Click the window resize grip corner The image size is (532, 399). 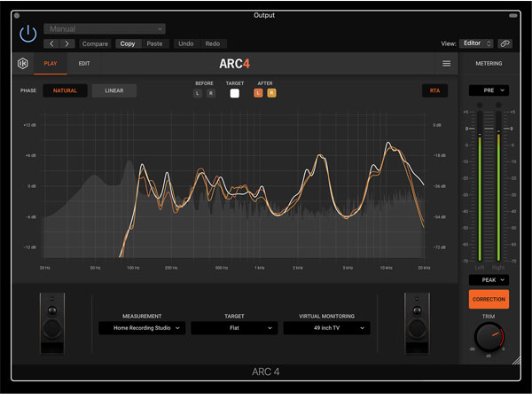516,361
